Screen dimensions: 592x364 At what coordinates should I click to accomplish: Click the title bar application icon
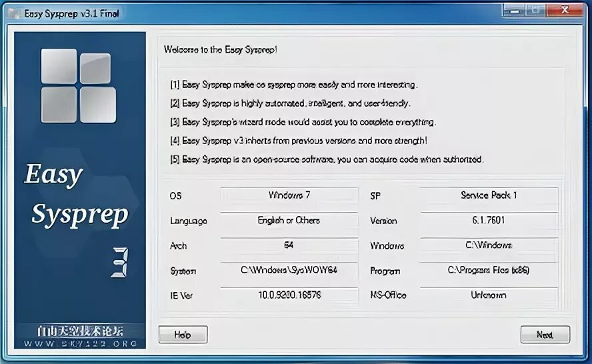[x=14, y=14]
